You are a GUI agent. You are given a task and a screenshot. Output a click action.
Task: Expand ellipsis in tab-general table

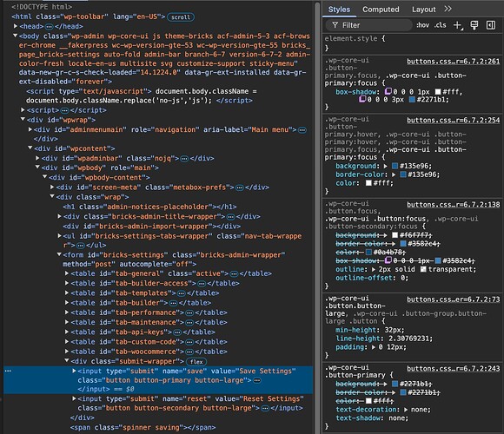tap(234, 273)
